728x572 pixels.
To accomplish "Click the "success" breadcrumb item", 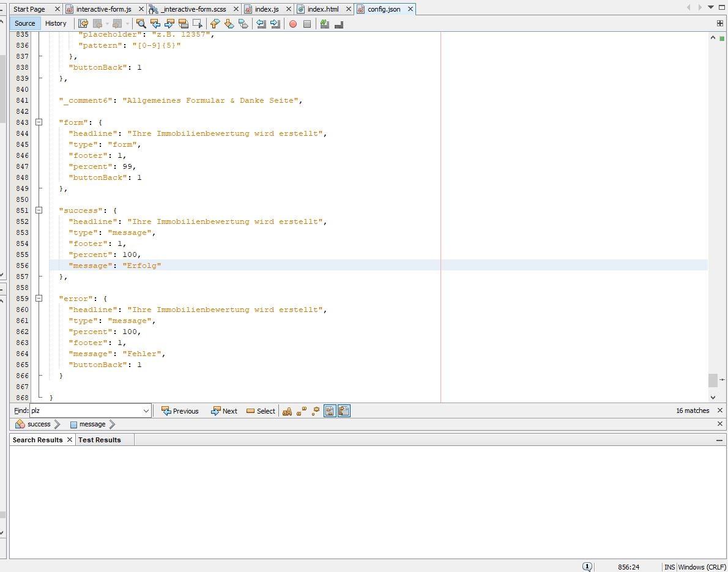I will [39, 424].
